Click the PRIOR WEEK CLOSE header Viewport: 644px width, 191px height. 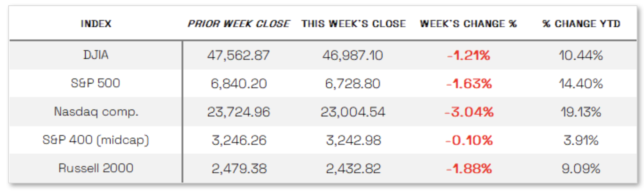tap(238, 24)
